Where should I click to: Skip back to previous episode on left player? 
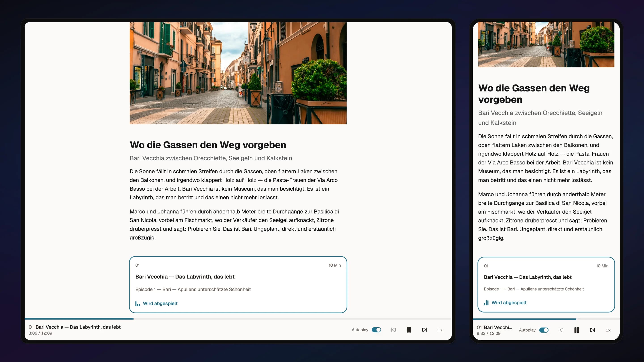coord(393,330)
